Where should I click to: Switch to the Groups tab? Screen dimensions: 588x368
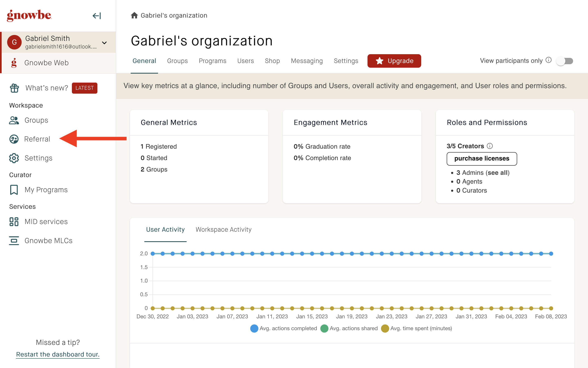tap(177, 61)
